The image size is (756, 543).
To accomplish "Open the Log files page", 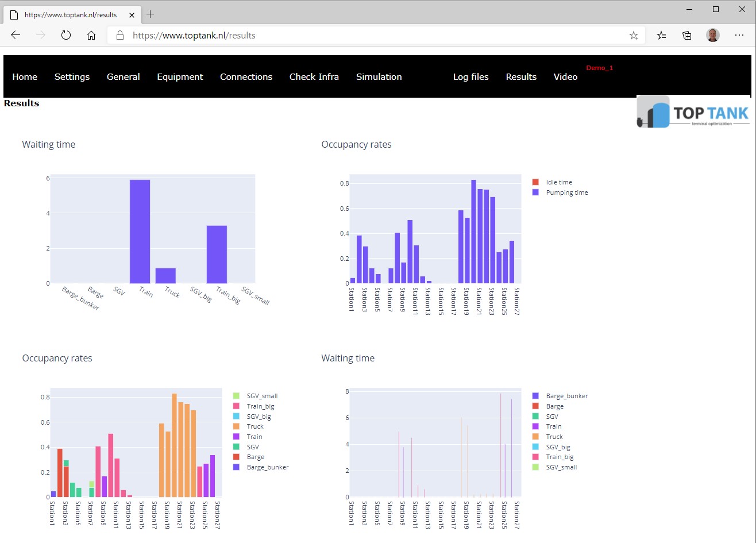I will [x=470, y=77].
